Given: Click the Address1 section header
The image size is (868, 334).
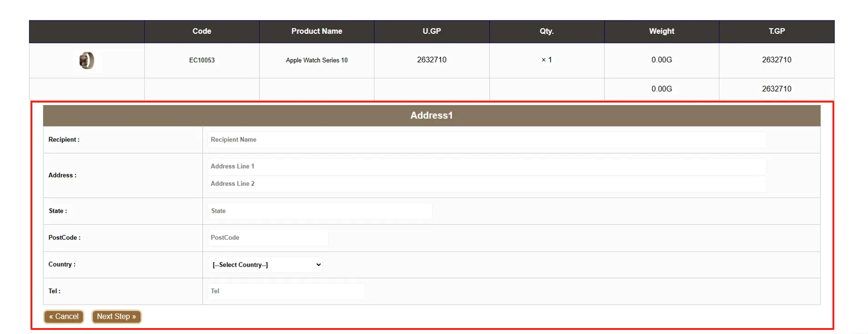Looking at the screenshot, I should [431, 116].
